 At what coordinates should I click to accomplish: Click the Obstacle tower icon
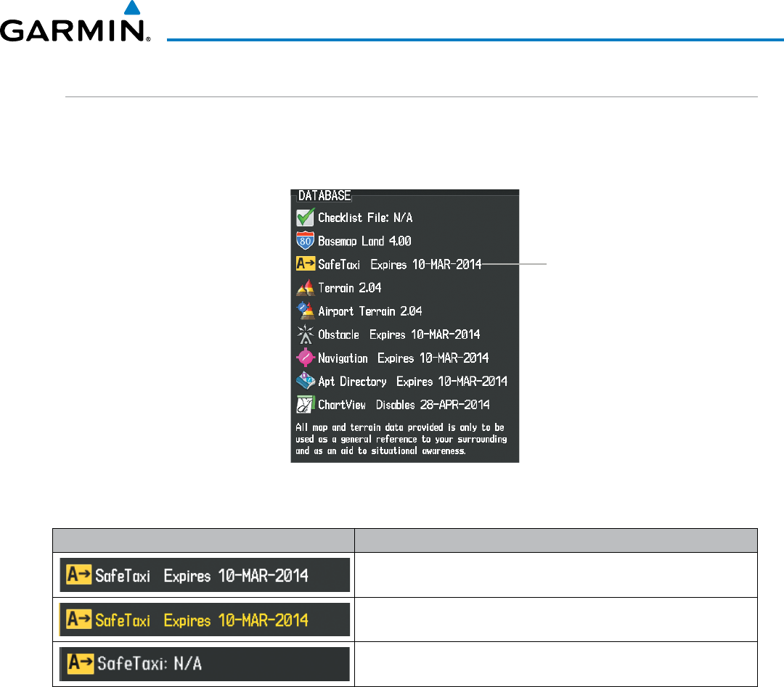coord(305,334)
